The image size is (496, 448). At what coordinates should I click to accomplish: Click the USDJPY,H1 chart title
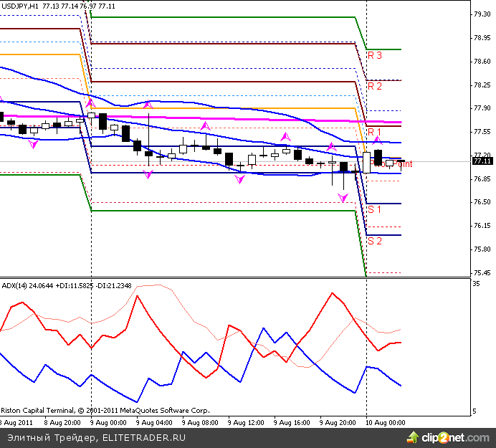click(x=20, y=6)
